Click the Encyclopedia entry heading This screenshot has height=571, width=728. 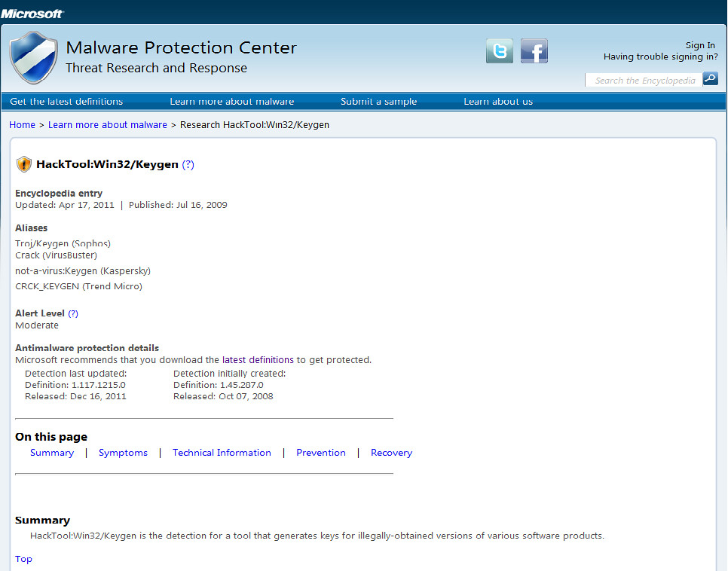(59, 193)
